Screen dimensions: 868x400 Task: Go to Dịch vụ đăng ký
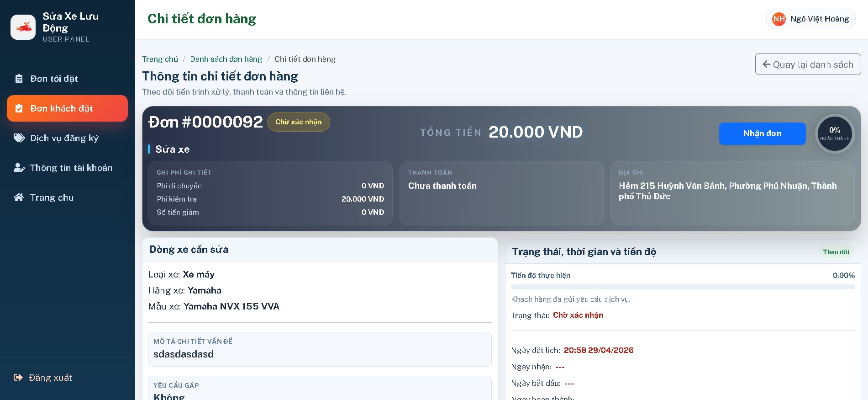tap(67, 138)
